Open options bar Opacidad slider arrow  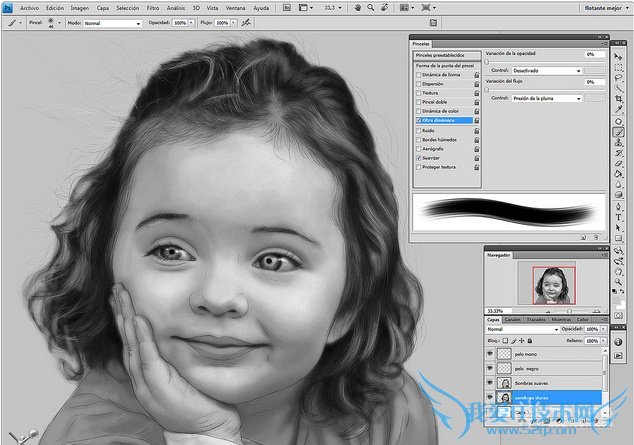click(191, 23)
